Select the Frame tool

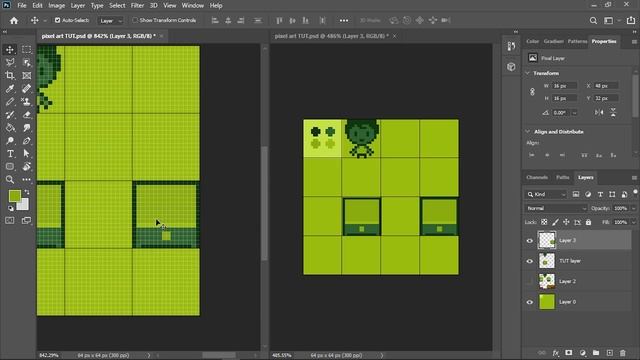(27, 76)
